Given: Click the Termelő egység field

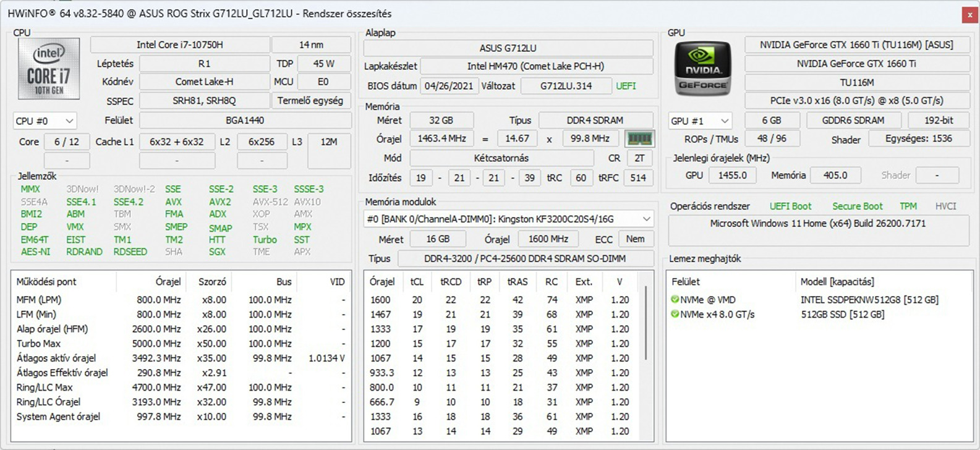Looking at the screenshot, I should (311, 101).
